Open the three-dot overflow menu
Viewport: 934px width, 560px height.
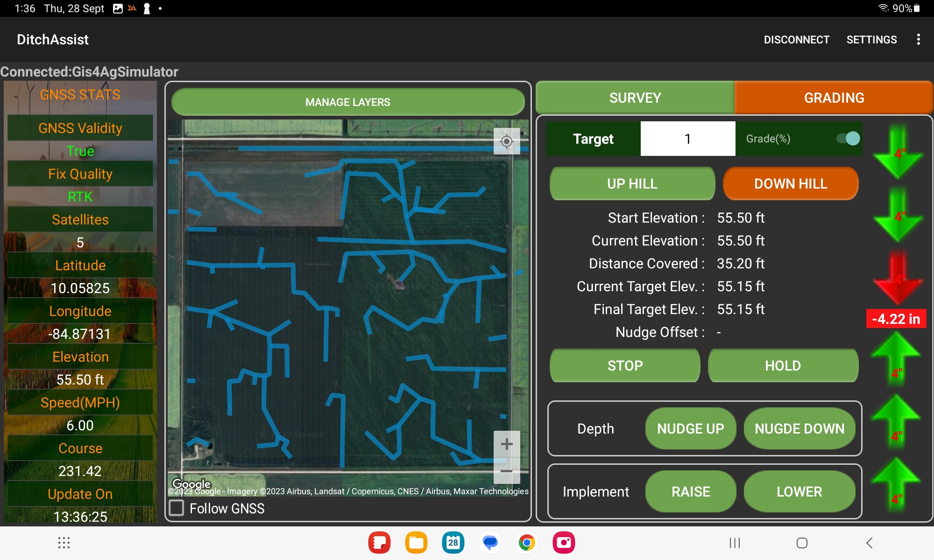[918, 40]
